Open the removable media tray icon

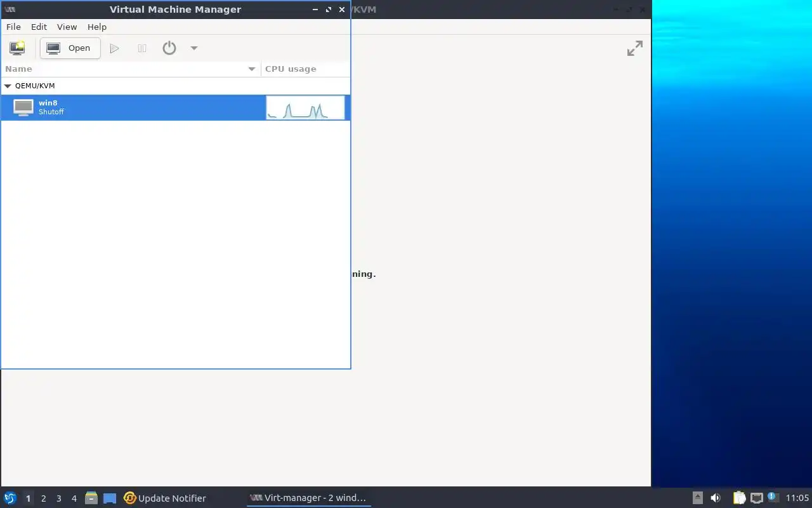(x=697, y=498)
